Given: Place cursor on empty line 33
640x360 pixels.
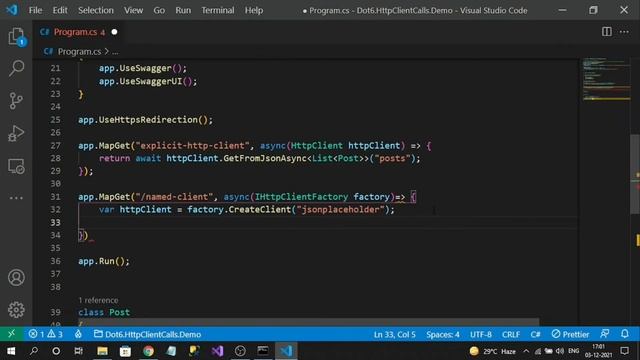Looking at the screenshot, I should click(x=327, y=222).
